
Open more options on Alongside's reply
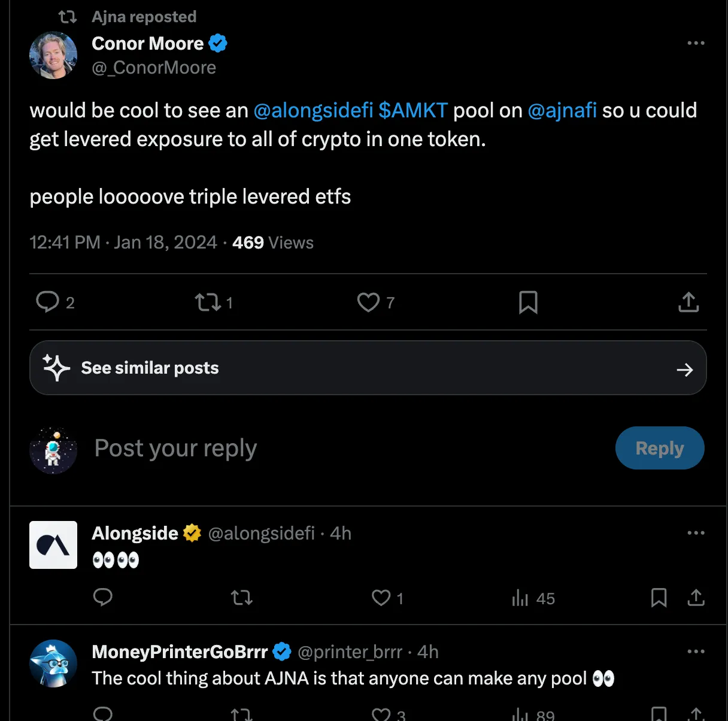[696, 533]
